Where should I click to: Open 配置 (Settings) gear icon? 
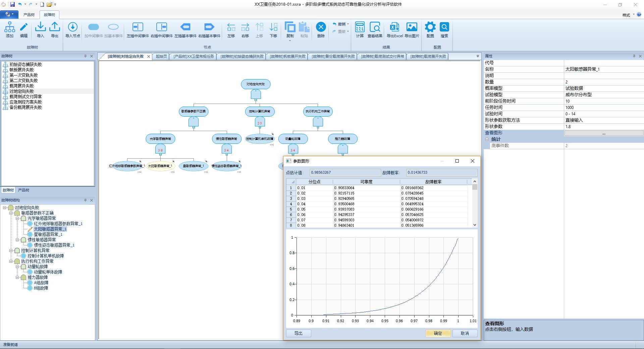(x=430, y=30)
